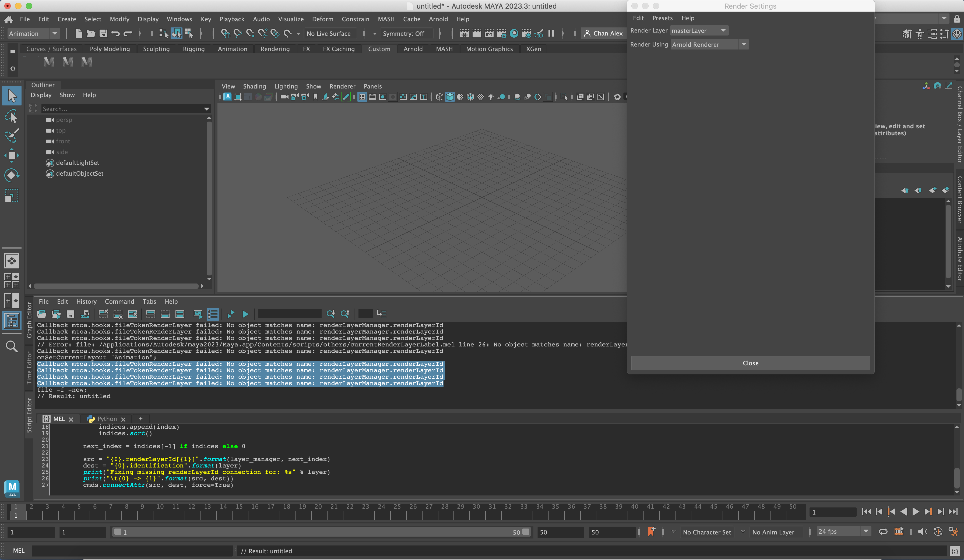Save the script with the Script Editor save icon

71,314
